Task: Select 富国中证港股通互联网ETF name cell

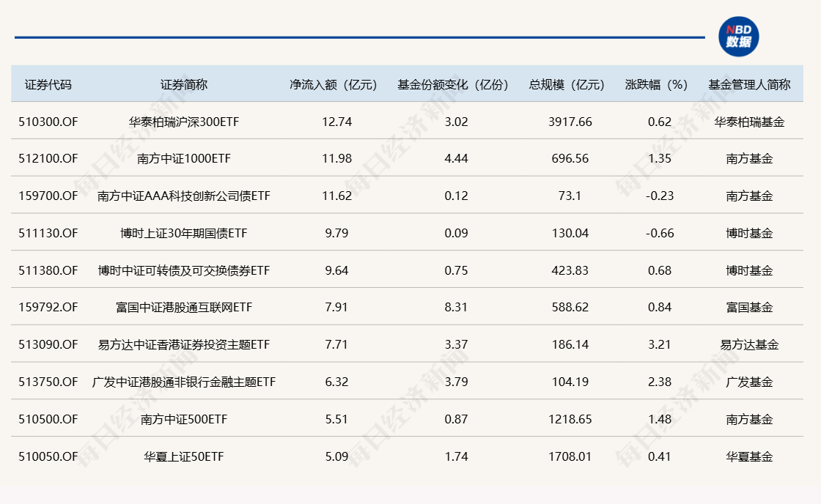Action: (x=184, y=307)
